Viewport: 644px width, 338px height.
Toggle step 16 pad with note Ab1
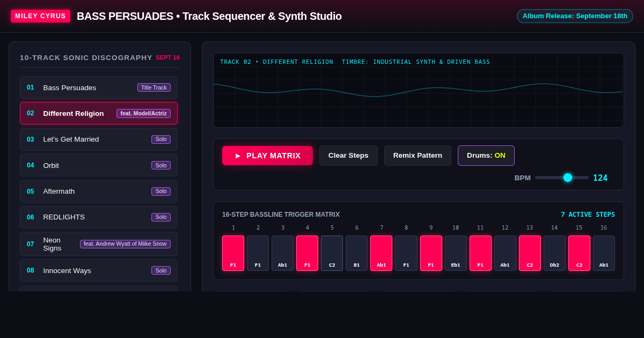coord(604,253)
